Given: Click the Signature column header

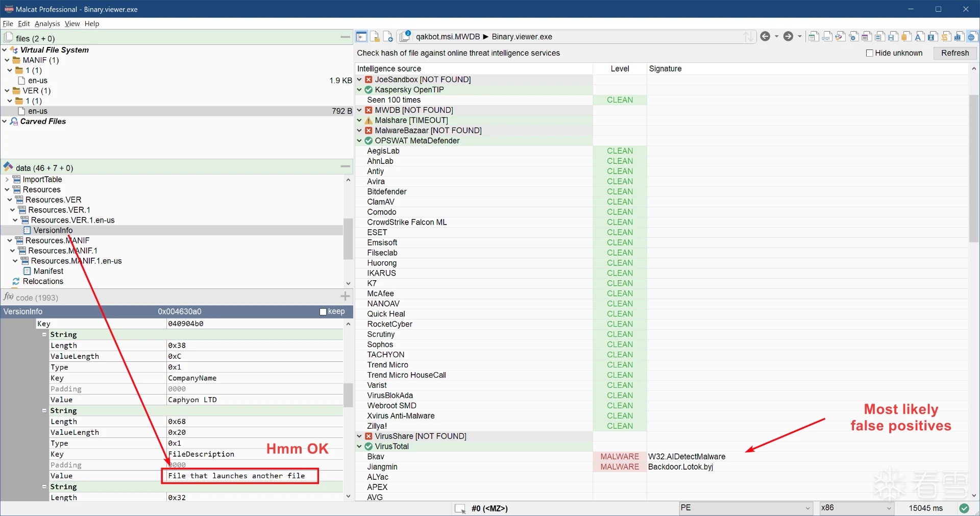Looking at the screenshot, I should 807,69.
